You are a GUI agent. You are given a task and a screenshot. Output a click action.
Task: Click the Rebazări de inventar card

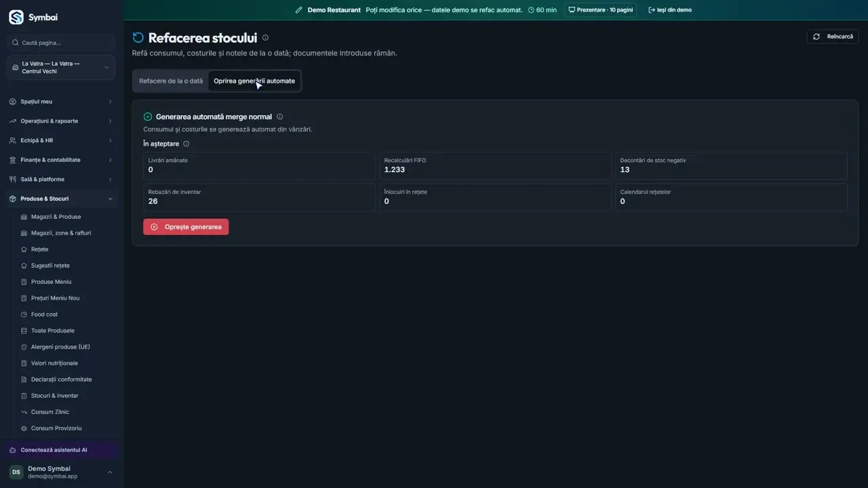(259, 197)
